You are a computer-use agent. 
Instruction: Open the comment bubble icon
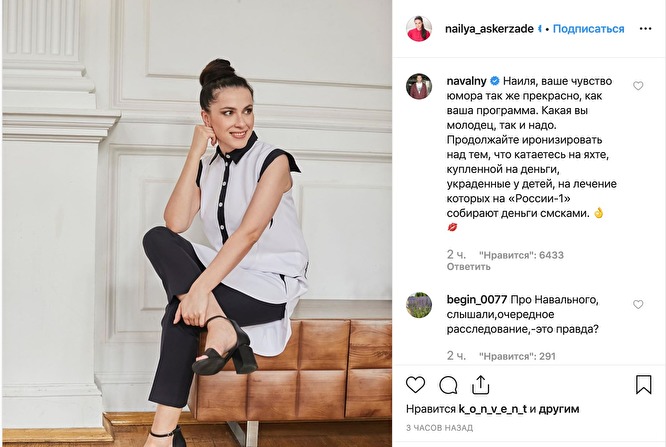click(448, 385)
